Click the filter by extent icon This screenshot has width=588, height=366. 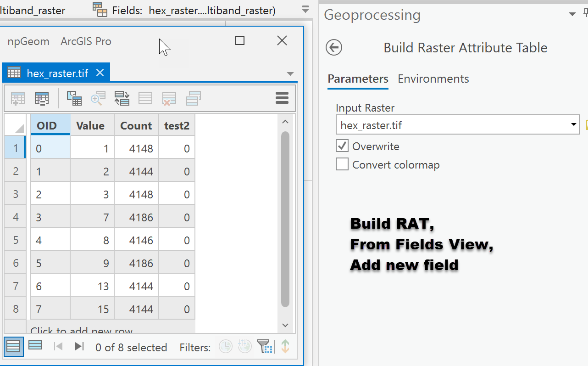pos(265,347)
